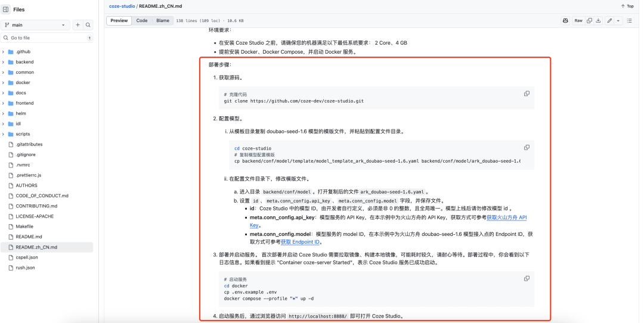Focus the Go to file search field
644x323 pixels.
[47, 38]
